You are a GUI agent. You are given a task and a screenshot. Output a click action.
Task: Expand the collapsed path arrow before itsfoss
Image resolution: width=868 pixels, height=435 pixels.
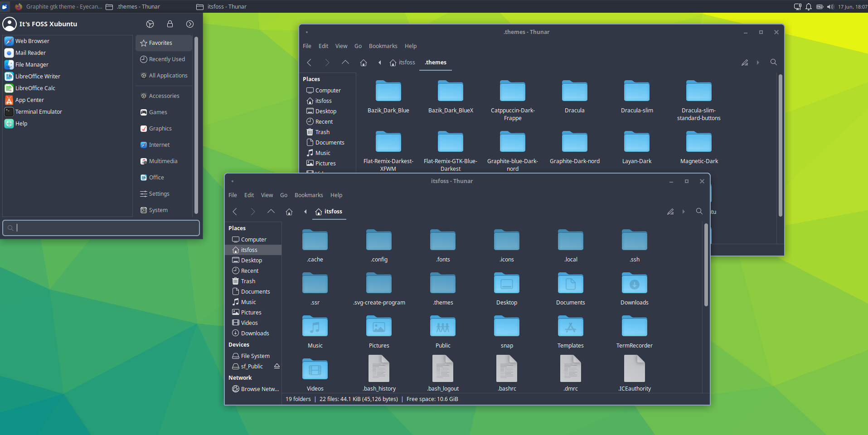(x=305, y=212)
